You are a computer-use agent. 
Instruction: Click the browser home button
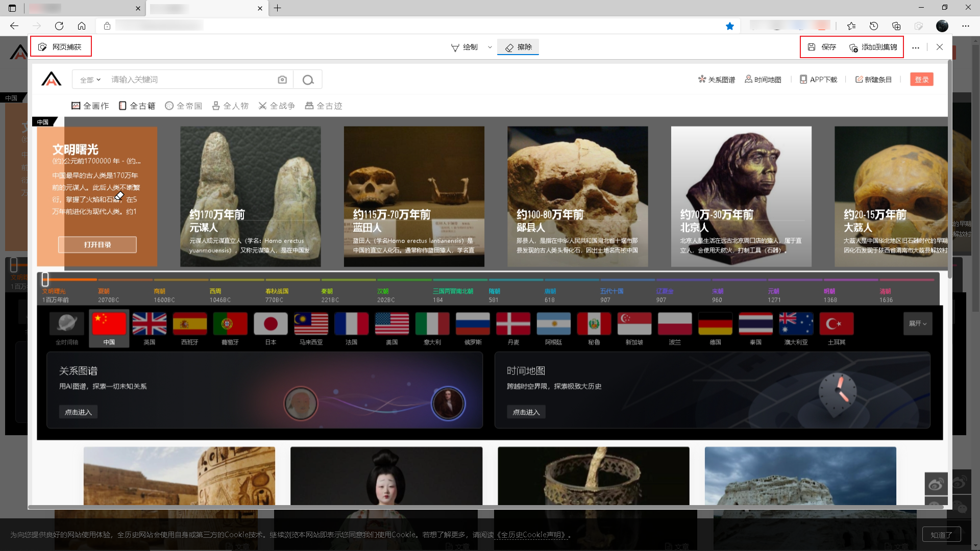pos(82,26)
